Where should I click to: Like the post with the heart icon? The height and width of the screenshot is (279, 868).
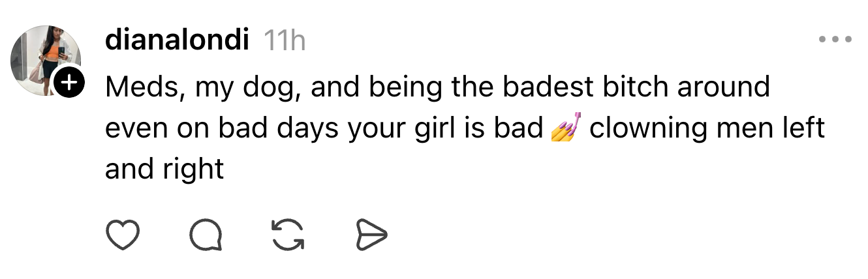(x=123, y=235)
